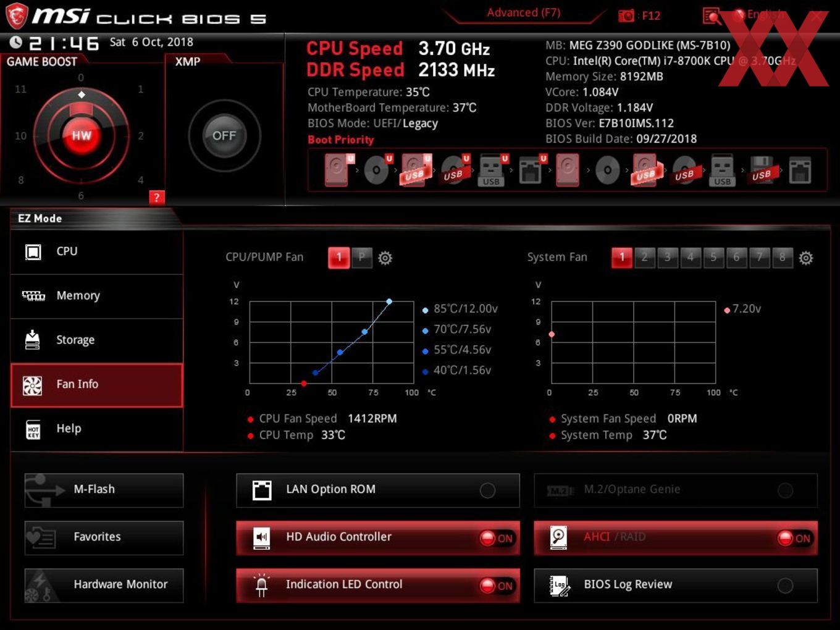
Task: Click the MSI dragon shield logo
Action: click(17, 15)
